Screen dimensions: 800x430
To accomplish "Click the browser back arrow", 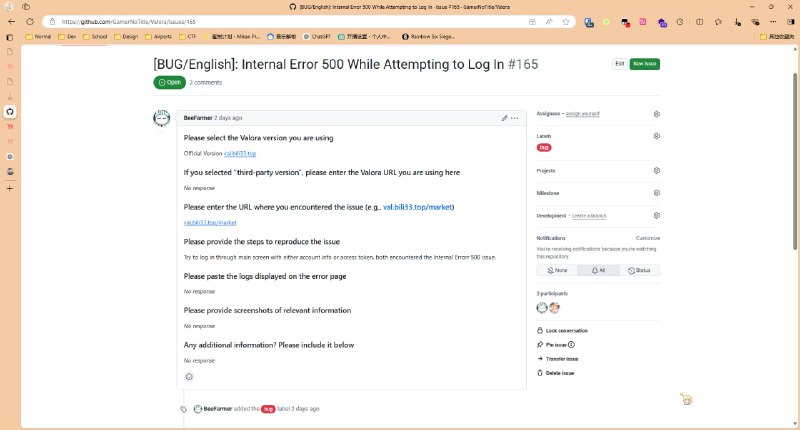I will click(10, 21).
